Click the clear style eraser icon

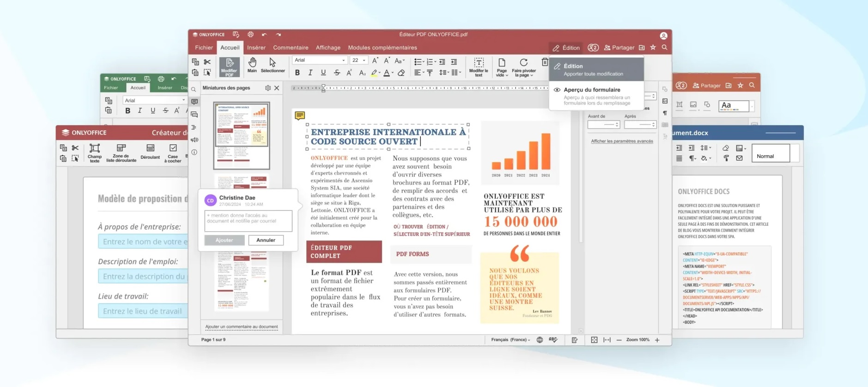(401, 73)
